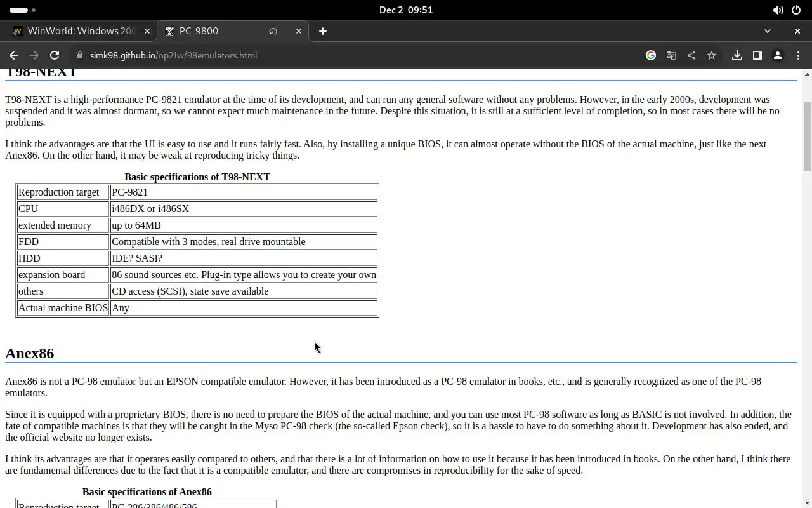
Task: Open Activities overview in top-left corner
Action: tap(23, 10)
